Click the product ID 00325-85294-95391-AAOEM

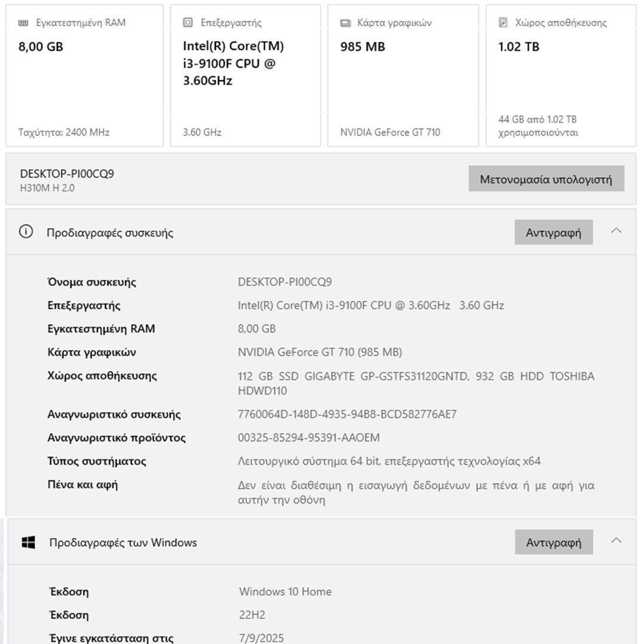coord(308,438)
